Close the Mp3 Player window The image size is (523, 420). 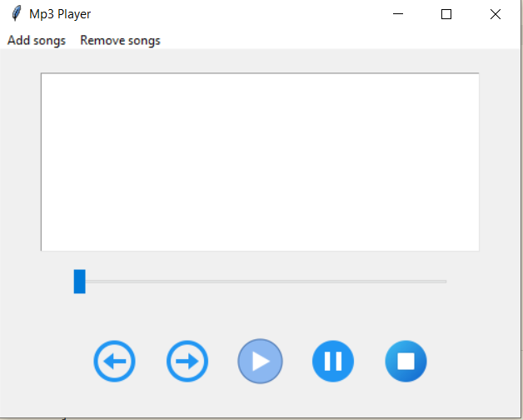point(496,14)
